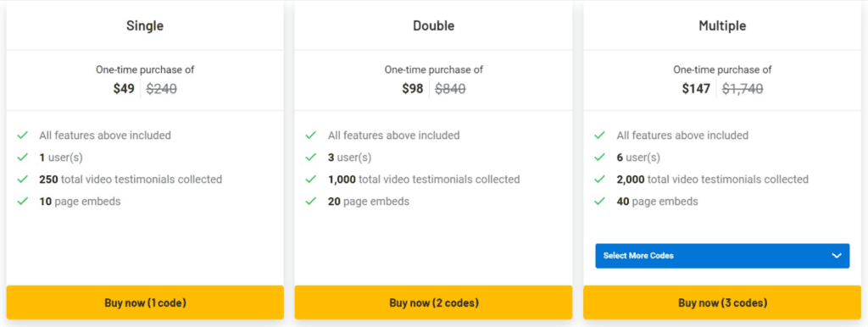
Task: Click the checkmark beside 40 page embeds
Action: pos(600,202)
